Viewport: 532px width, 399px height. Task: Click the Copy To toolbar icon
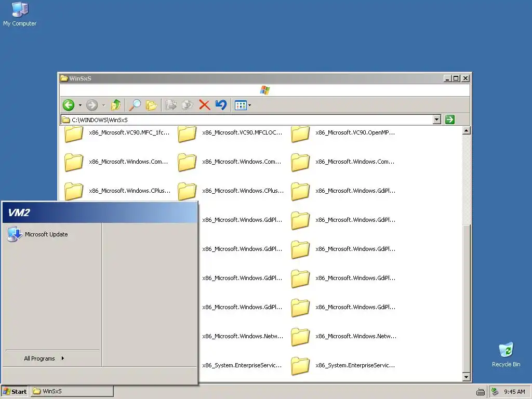tap(187, 105)
